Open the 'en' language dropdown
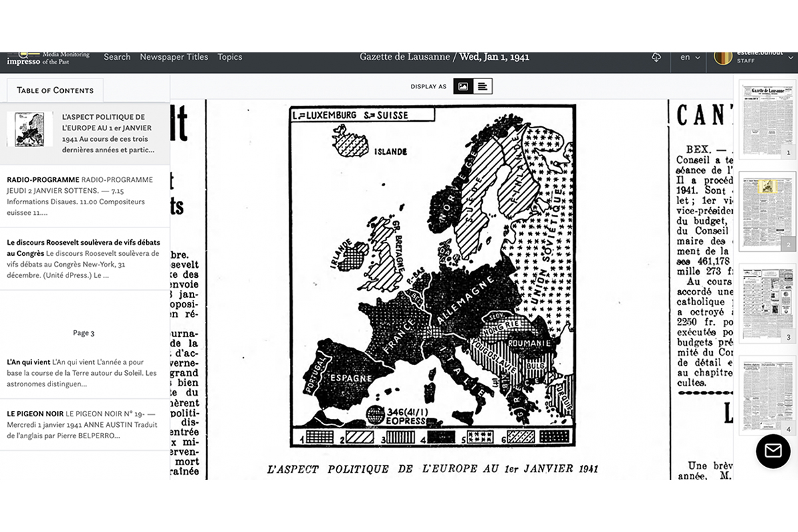The width and height of the screenshot is (798, 532). pyautogui.click(x=690, y=58)
